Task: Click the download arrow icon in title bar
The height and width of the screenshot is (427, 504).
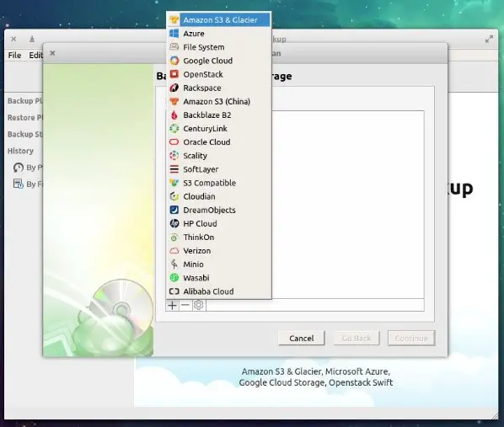Action: click(32, 40)
